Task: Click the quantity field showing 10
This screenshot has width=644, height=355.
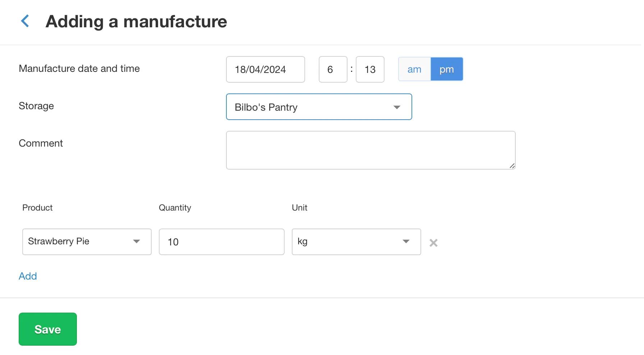Action: (221, 242)
